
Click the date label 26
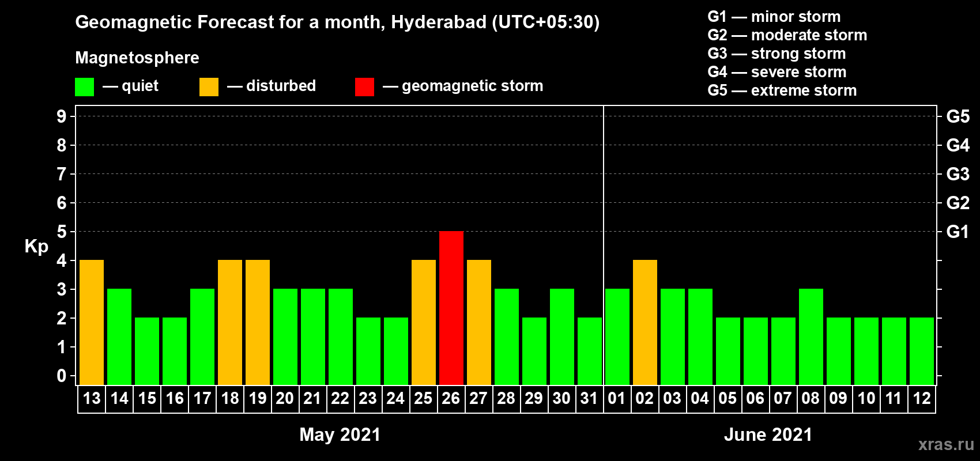451,398
